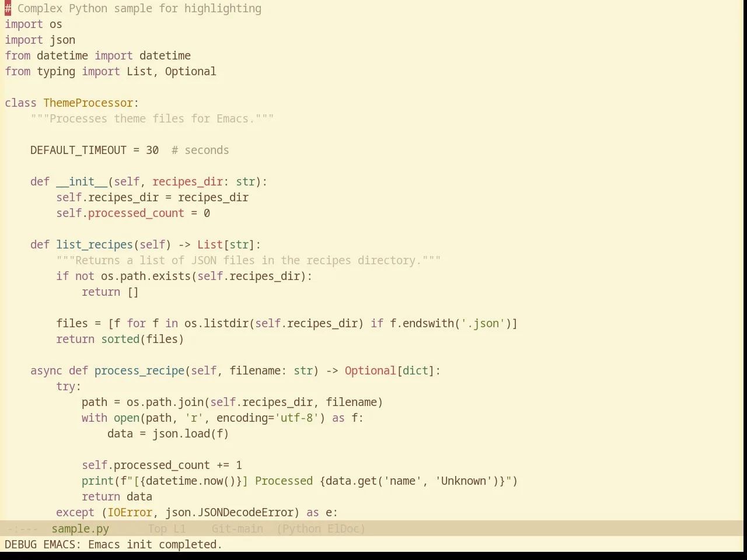Image resolution: width=747 pixels, height=560 pixels.
Task: Click the DEFAULT_TIMEOUT constant
Action: pos(79,150)
